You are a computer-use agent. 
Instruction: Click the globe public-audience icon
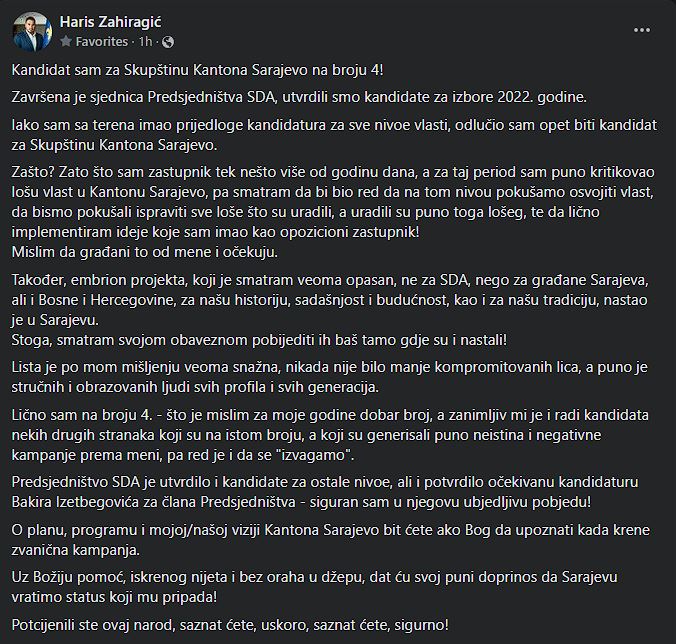(x=168, y=42)
